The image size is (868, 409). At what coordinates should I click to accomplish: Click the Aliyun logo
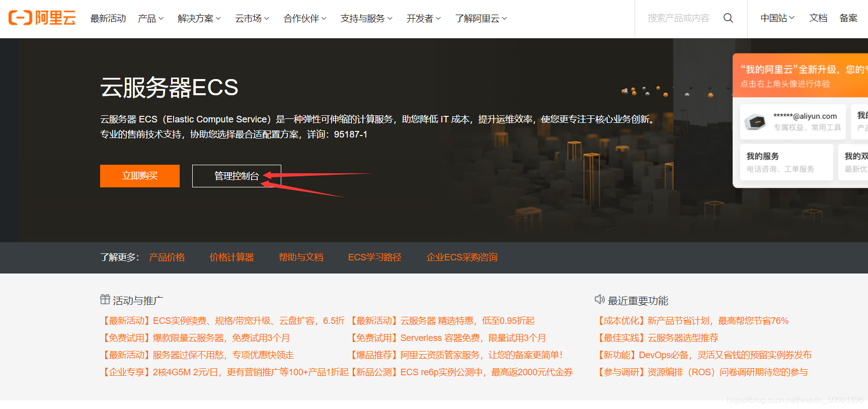click(x=42, y=18)
